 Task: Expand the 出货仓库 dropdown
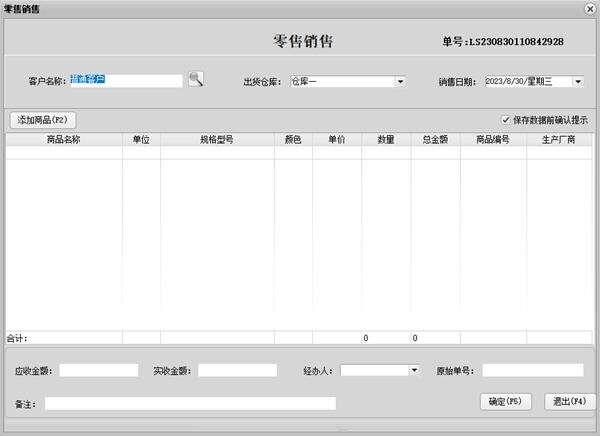(399, 82)
